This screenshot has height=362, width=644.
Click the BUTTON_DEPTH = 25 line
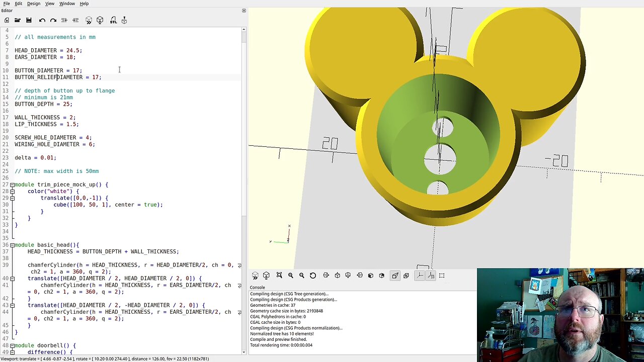[x=43, y=104]
